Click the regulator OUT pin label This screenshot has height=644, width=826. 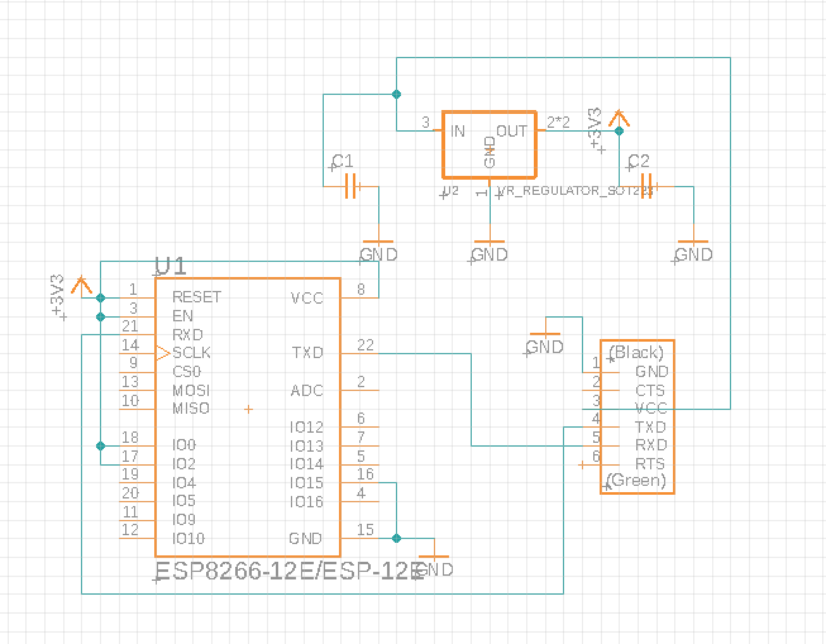pyautogui.click(x=512, y=131)
